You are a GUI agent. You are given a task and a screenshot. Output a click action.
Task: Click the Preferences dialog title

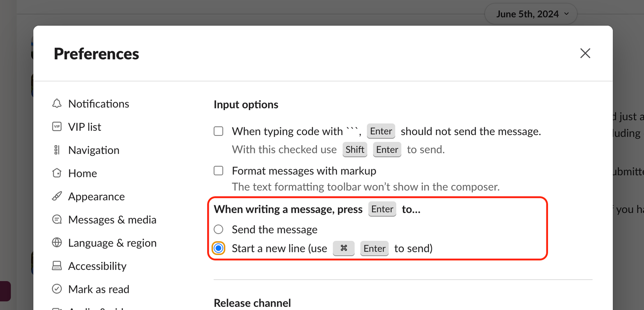[96, 53]
